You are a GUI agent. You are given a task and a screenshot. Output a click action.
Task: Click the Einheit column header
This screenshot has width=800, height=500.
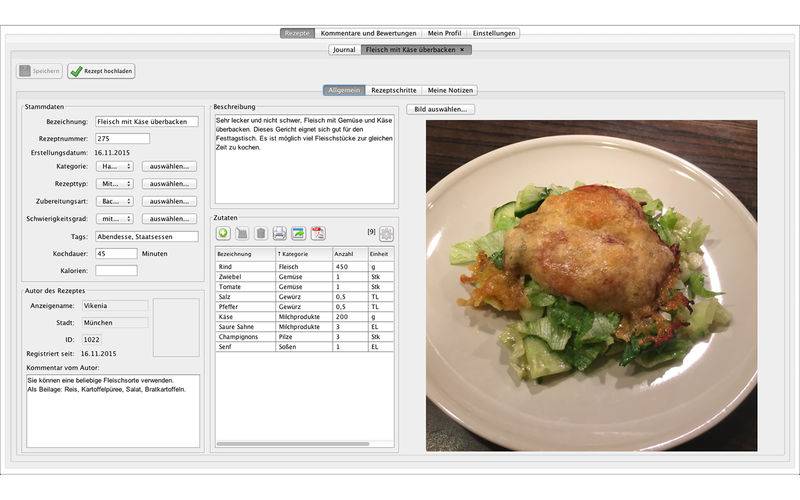381,254
